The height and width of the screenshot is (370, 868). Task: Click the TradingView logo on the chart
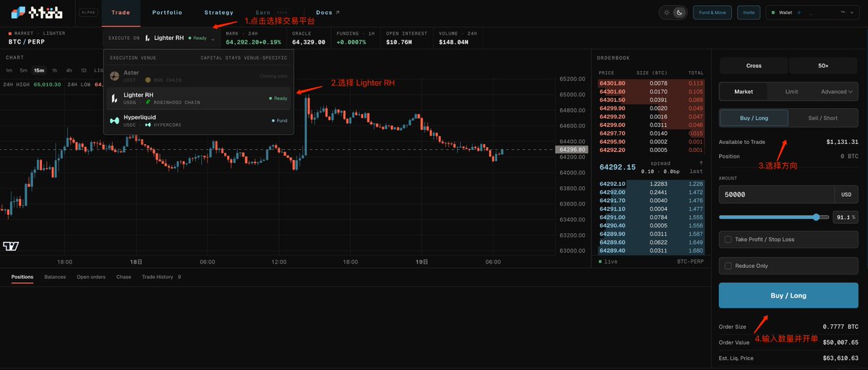click(x=11, y=246)
